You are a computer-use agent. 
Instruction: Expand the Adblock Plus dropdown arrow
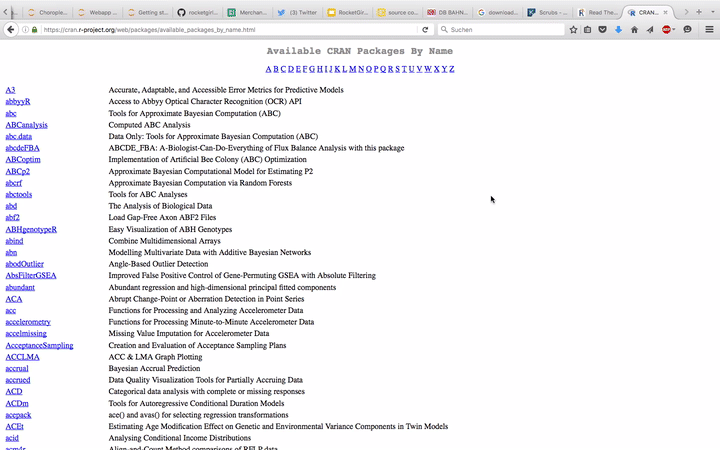point(676,30)
